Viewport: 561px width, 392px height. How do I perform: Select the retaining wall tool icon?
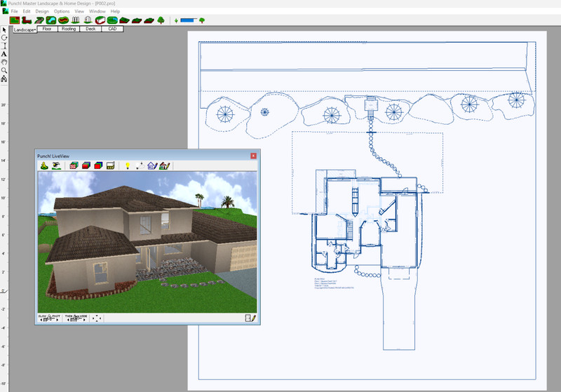[100, 20]
